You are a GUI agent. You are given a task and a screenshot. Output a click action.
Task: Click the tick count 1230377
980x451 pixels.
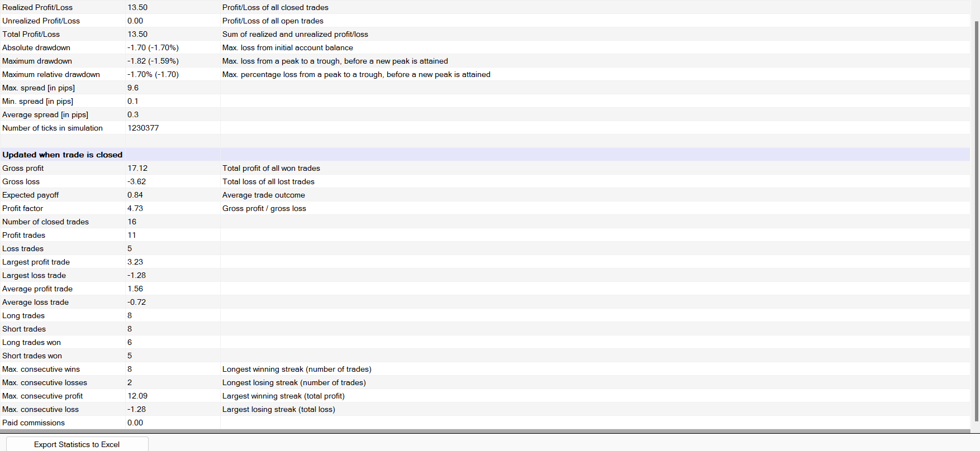(143, 128)
